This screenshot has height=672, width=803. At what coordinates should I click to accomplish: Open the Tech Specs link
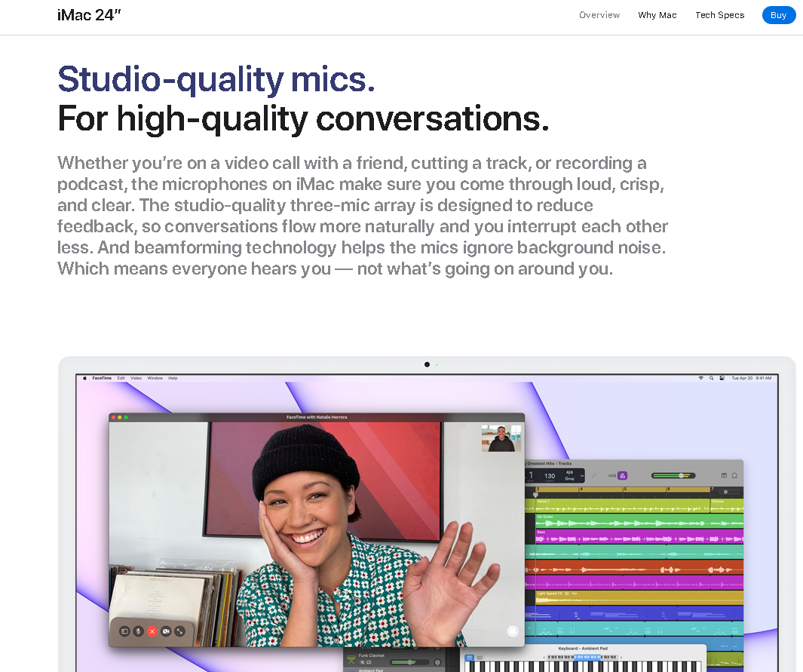719,15
